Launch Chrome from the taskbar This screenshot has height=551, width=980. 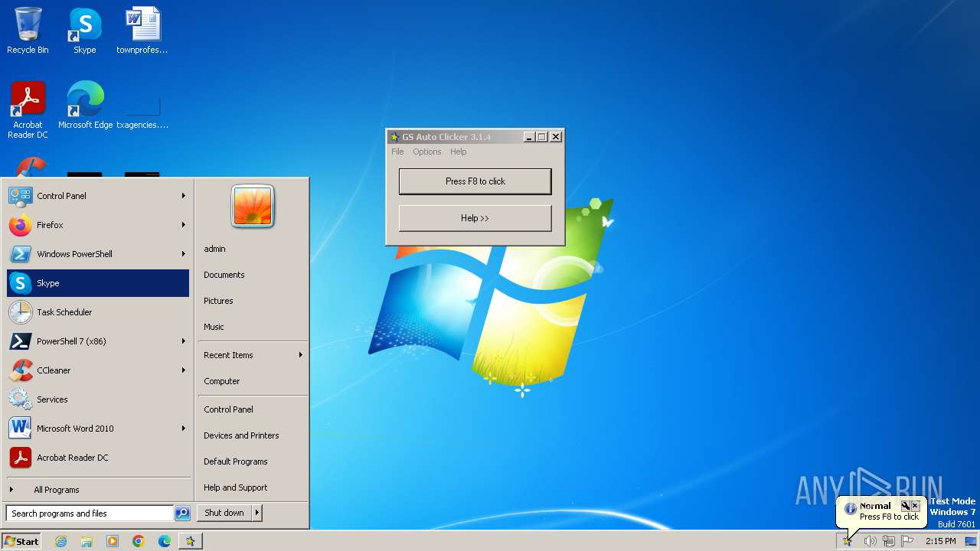(x=139, y=541)
